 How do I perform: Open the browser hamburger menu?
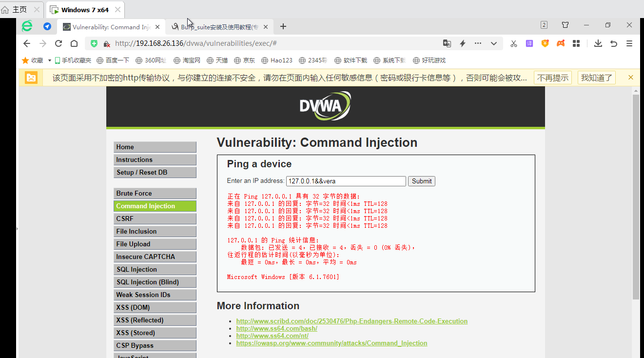pos(629,43)
